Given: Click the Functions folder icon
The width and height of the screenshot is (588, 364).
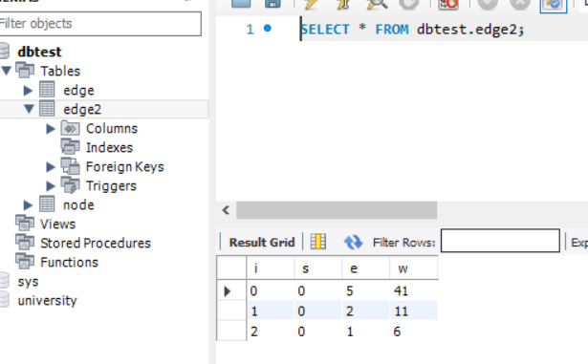Looking at the screenshot, I should point(25,262).
